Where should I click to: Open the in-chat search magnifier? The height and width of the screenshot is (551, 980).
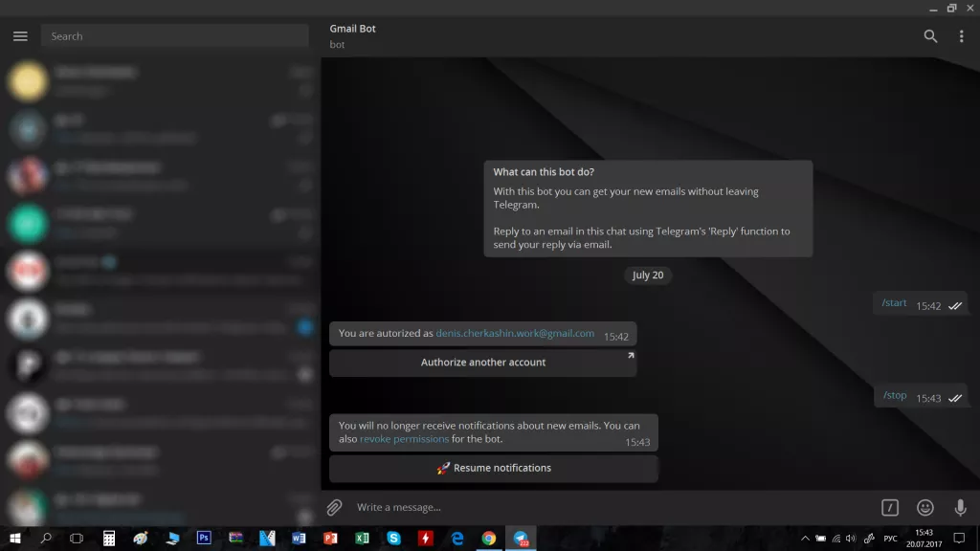coord(929,35)
